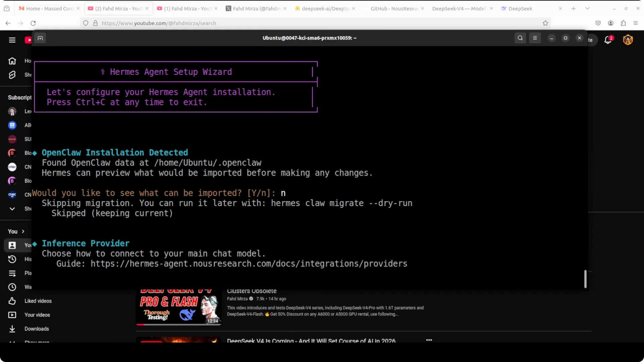Open YouTube notifications bell
The image size is (644, 362).
608,40
